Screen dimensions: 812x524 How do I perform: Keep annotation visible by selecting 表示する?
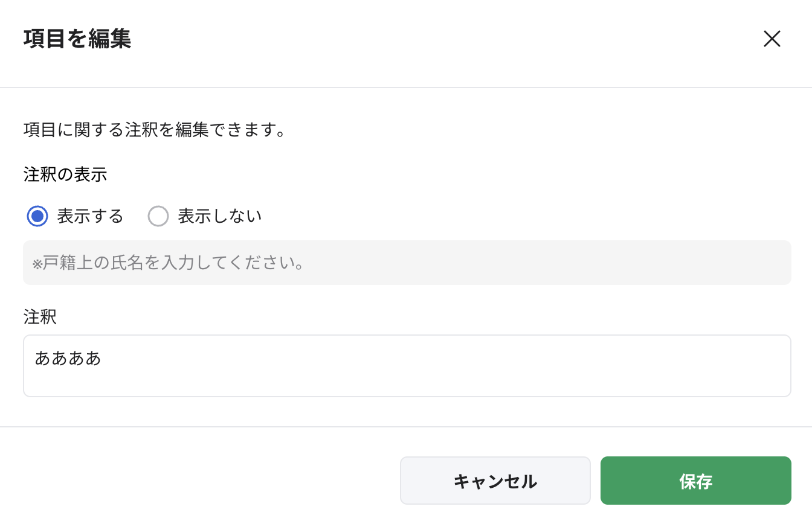[x=37, y=216]
